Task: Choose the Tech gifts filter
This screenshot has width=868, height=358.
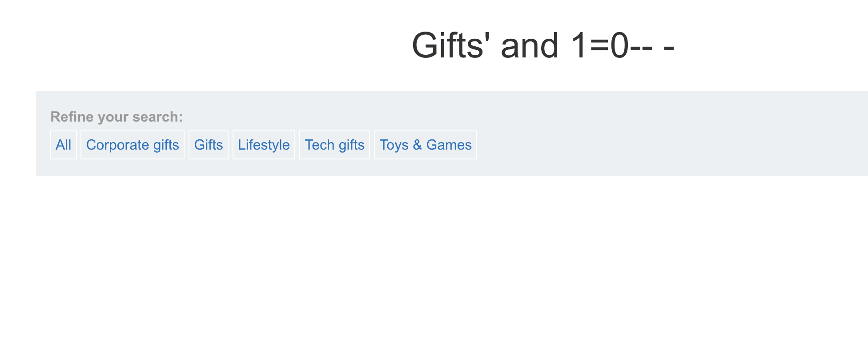Action: click(334, 145)
